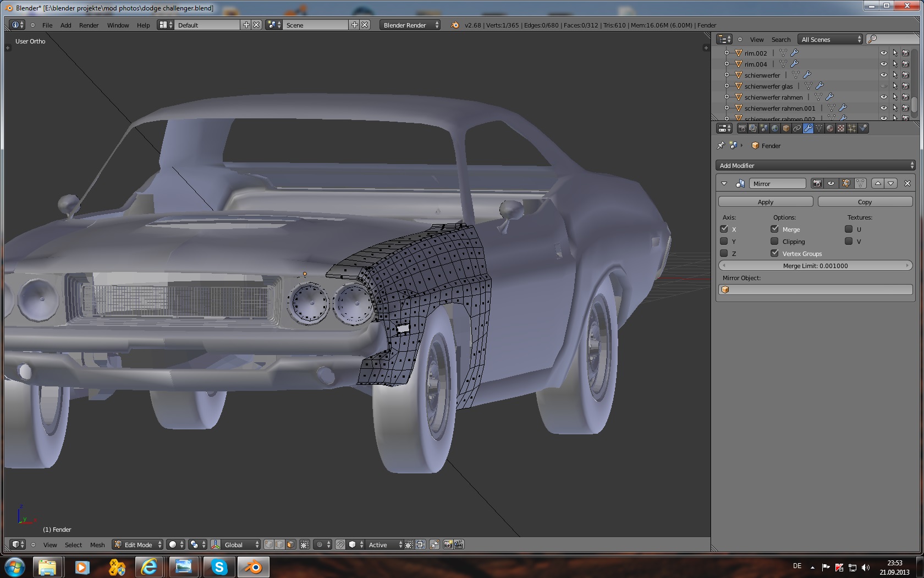This screenshot has width=924, height=578.
Task: Enable the U textures checkbox
Action: pos(849,229)
